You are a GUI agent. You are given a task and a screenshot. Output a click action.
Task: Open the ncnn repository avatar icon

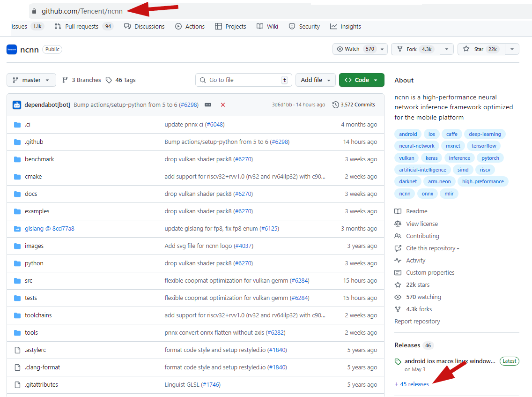pos(12,50)
